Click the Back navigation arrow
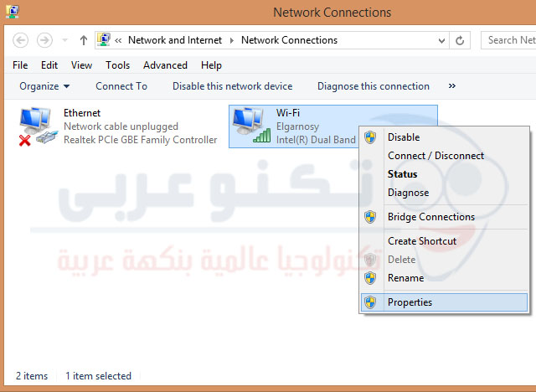Screen dimensions: 536x392 click(21, 40)
